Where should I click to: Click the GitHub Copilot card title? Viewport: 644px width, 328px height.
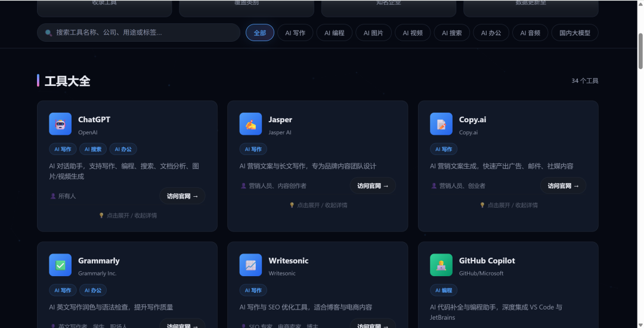click(487, 261)
